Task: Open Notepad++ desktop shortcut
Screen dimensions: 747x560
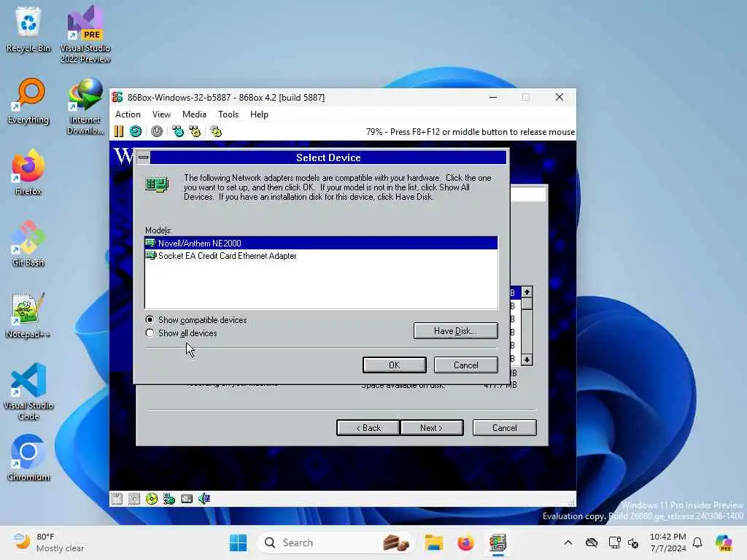Action: point(28,315)
